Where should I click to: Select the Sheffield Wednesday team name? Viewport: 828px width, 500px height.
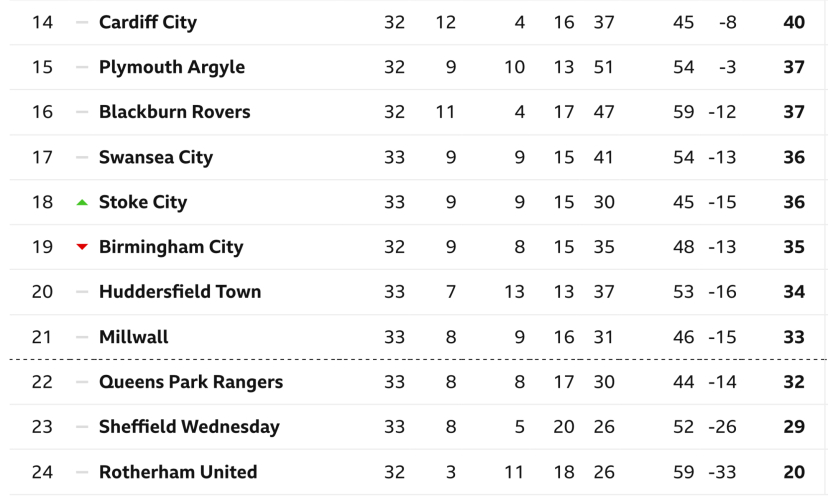tap(189, 427)
